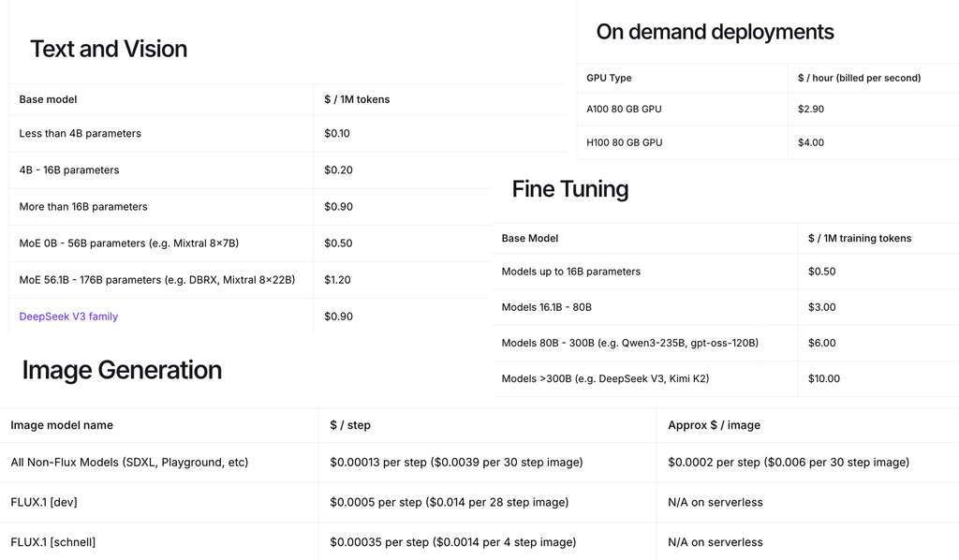
Task: Select the H100 80 GB GPU row
Action: point(624,143)
